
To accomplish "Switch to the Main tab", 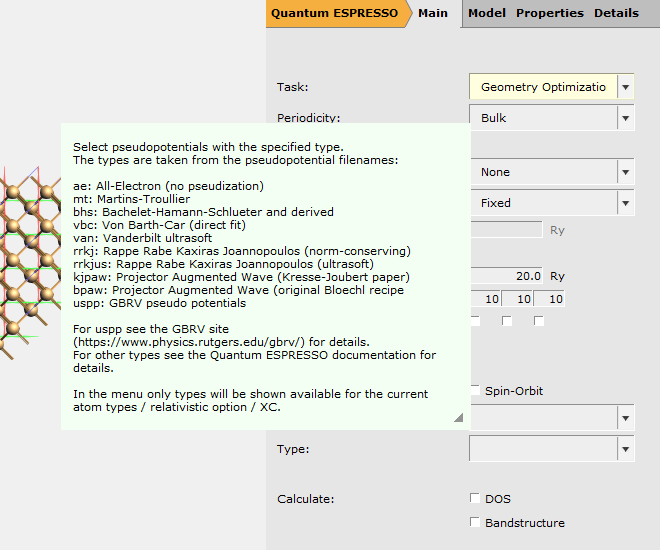I will (x=433, y=13).
